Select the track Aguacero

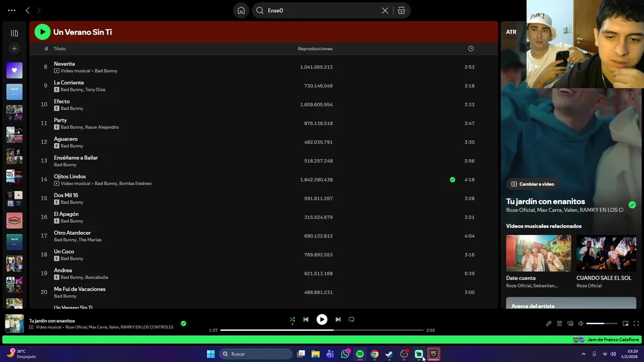tap(66, 139)
